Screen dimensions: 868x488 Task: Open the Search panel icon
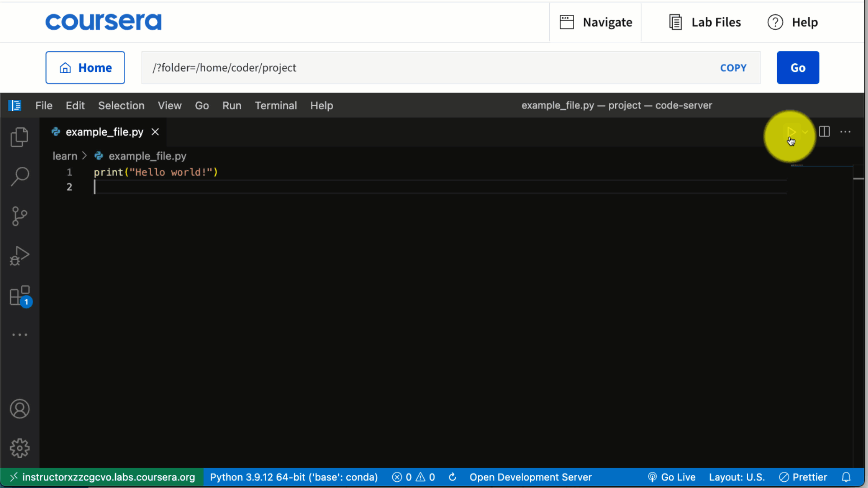(x=19, y=176)
